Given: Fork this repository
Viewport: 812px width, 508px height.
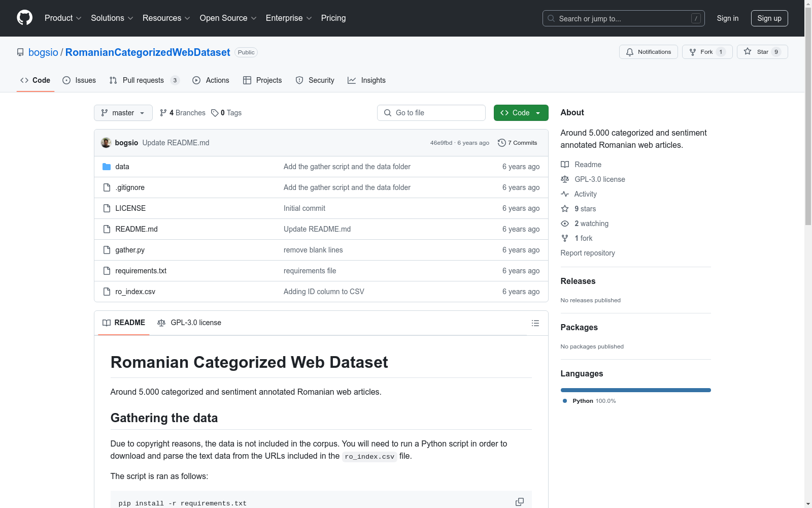Looking at the screenshot, I should pyautogui.click(x=707, y=52).
